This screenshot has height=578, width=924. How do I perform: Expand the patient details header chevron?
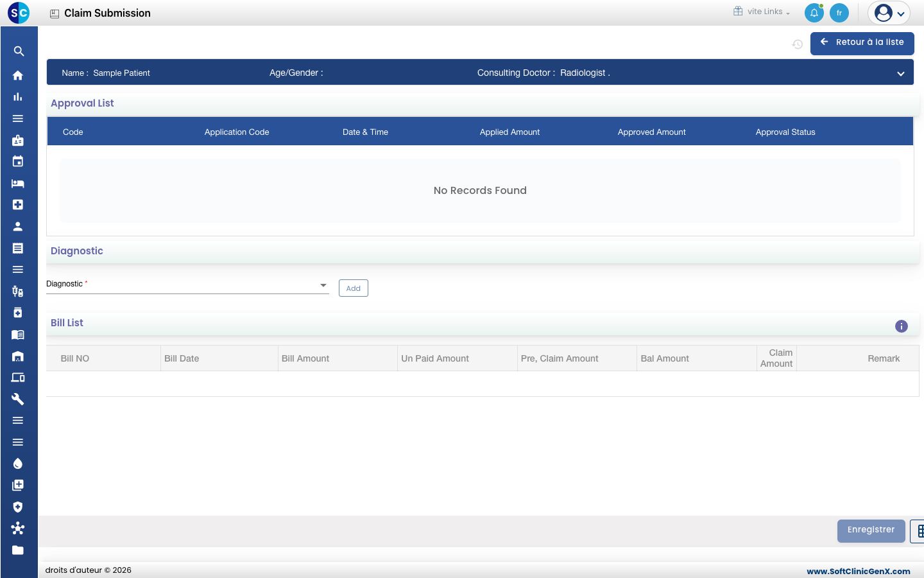click(901, 74)
